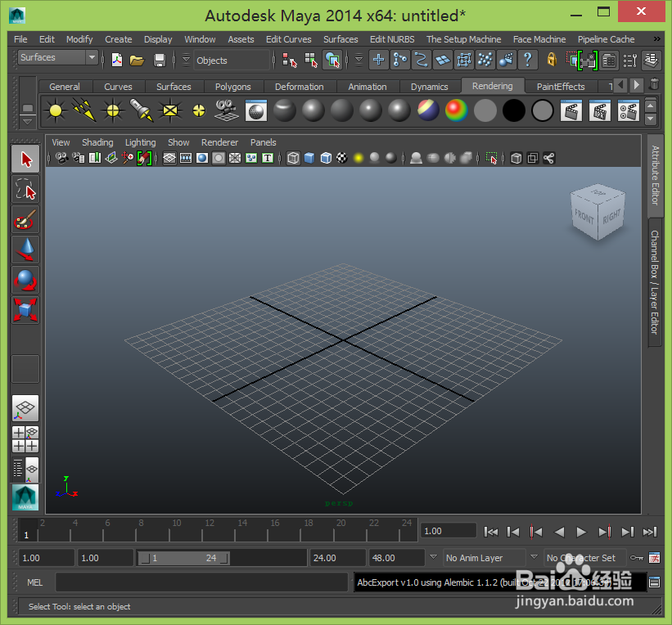Toggle use all lights yellow bulb
Image resolution: width=672 pixels, height=625 pixels.
pyautogui.click(x=359, y=158)
